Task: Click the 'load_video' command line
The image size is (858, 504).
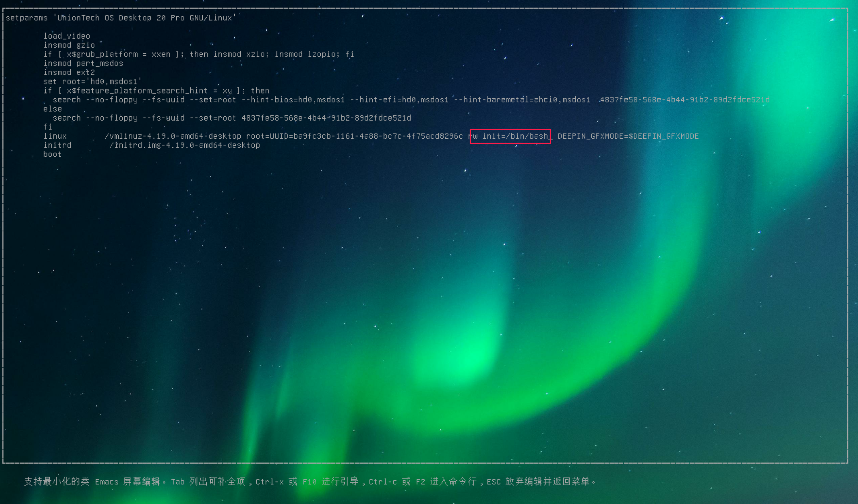Action: click(x=67, y=36)
